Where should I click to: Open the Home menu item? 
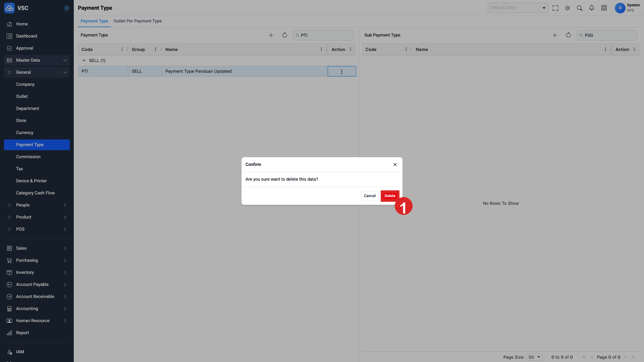(37, 24)
